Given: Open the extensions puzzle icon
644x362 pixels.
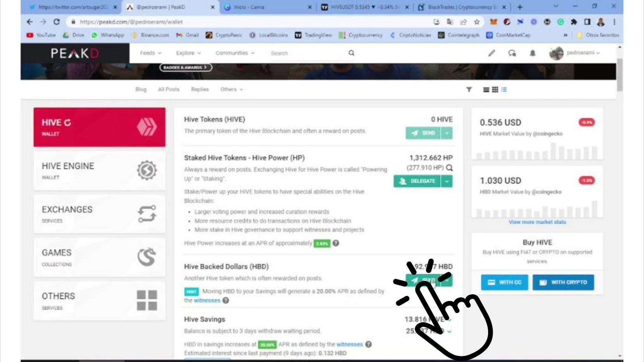Looking at the screenshot, I should pyautogui.click(x=574, y=22).
